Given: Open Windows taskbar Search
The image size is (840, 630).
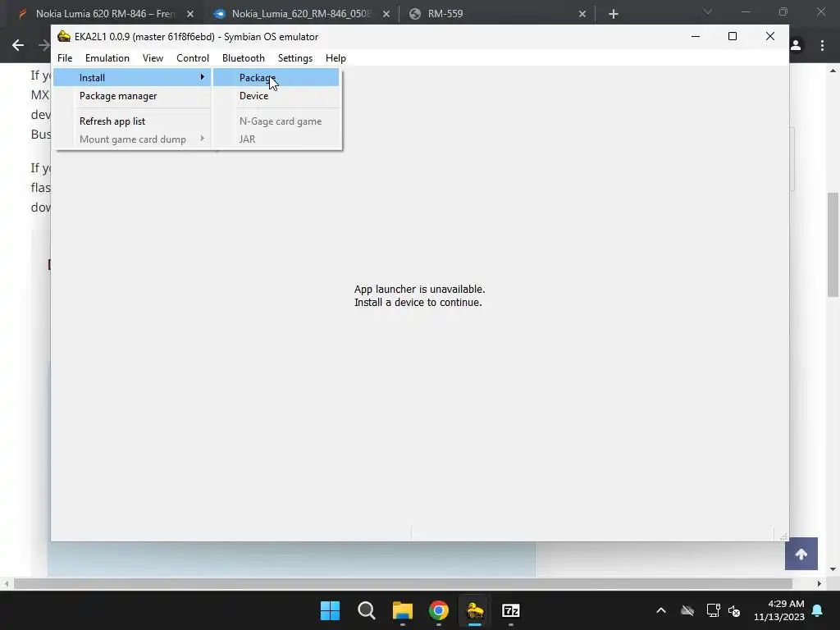Looking at the screenshot, I should [367, 610].
